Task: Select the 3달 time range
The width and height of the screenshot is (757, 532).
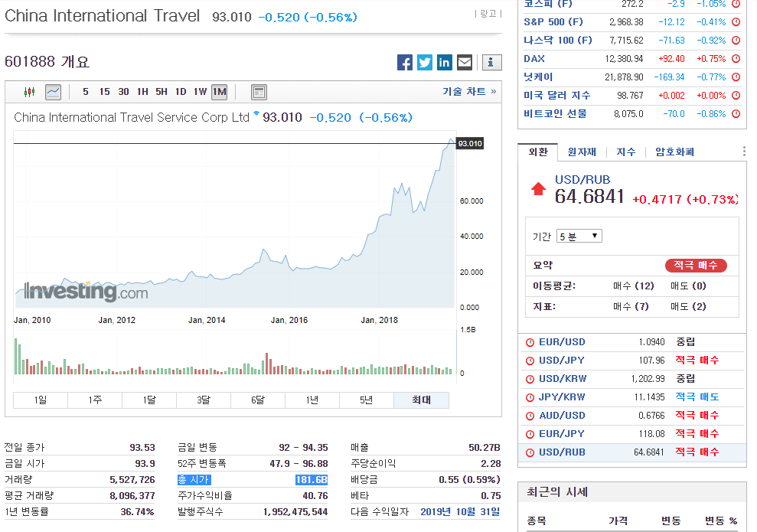Action: (204, 400)
